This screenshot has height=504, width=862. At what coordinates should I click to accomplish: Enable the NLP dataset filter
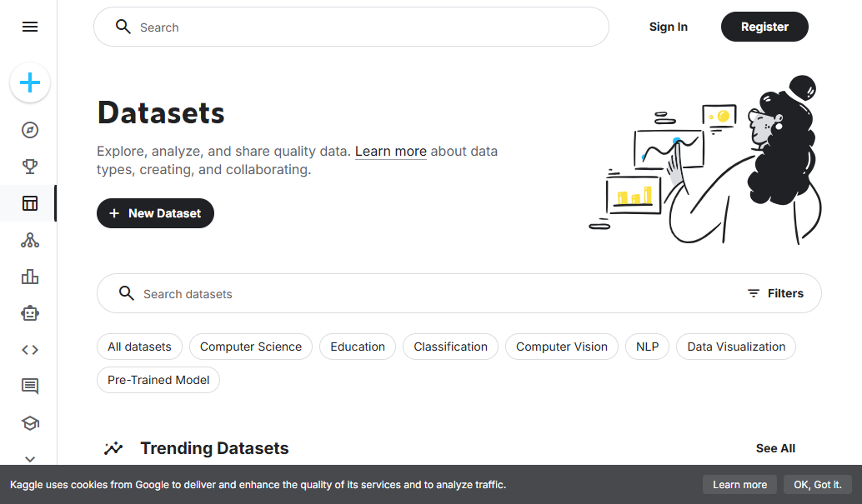pyautogui.click(x=647, y=347)
